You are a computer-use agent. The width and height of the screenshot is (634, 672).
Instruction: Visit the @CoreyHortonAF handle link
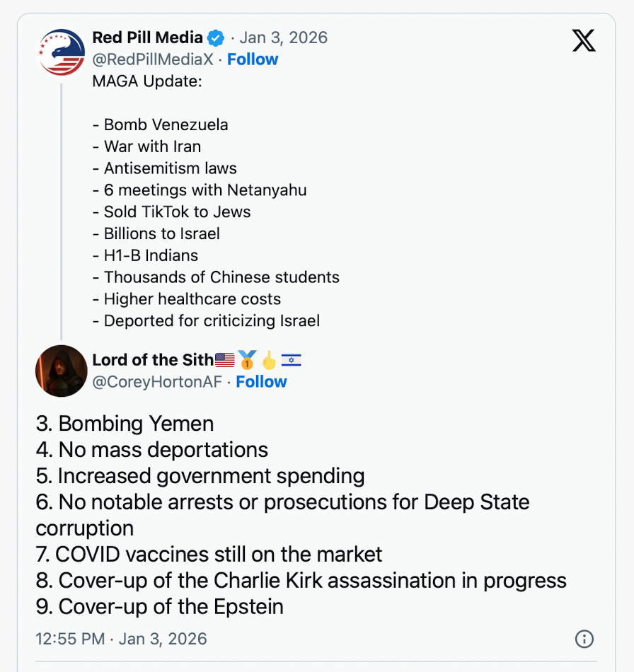(x=157, y=382)
